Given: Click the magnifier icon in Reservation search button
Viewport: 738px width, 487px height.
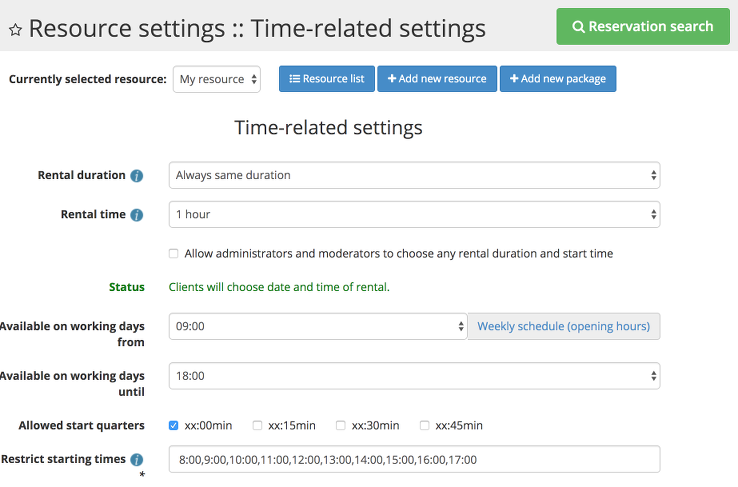Looking at the screenshot, I should click(x=578, y=27).
